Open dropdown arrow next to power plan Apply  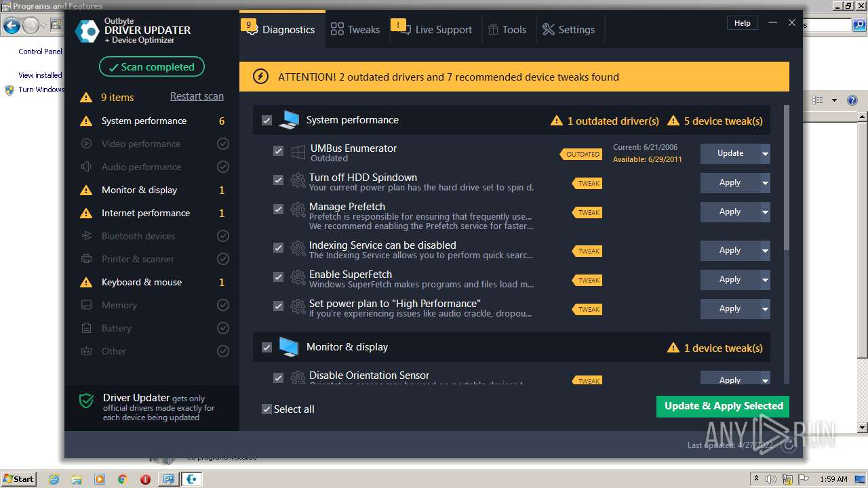click(x=765, y=309)
